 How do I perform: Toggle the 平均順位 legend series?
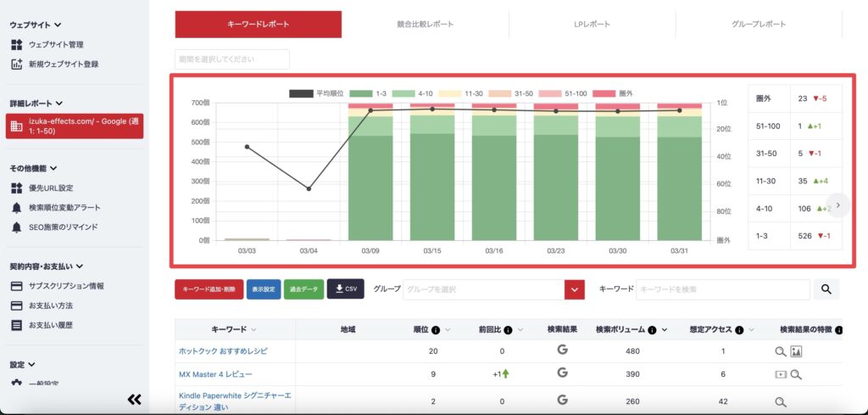[x=301, y=93]
